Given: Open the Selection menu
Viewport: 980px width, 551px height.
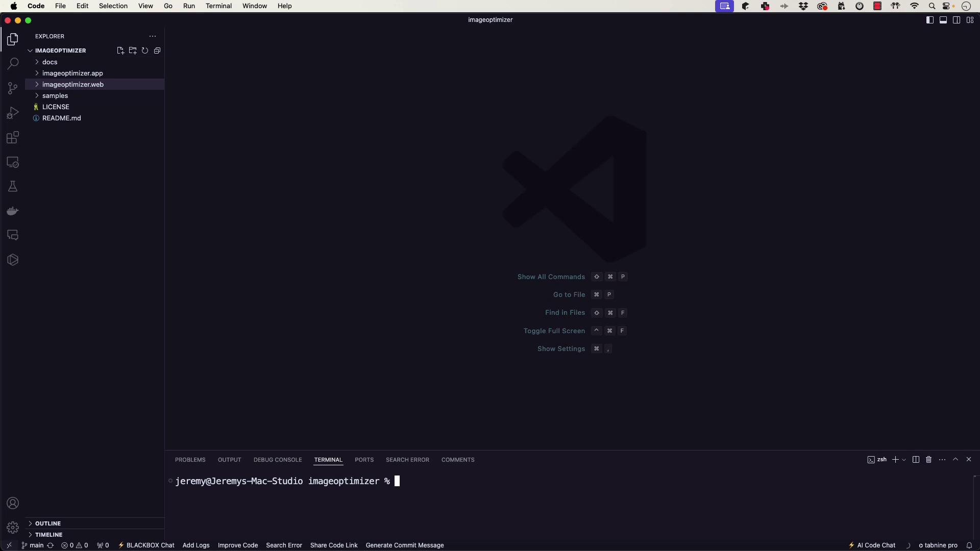Looking at the screenshot, I should [x=113, y=6].
